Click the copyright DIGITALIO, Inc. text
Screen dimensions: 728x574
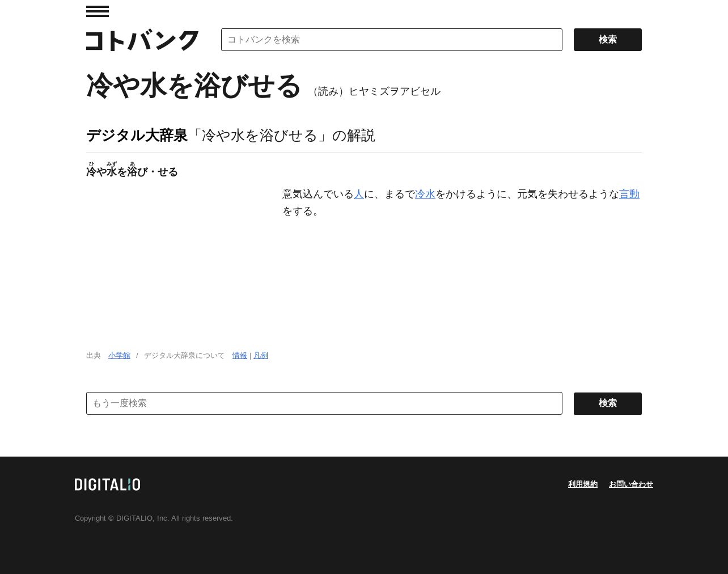click(154, 518)
